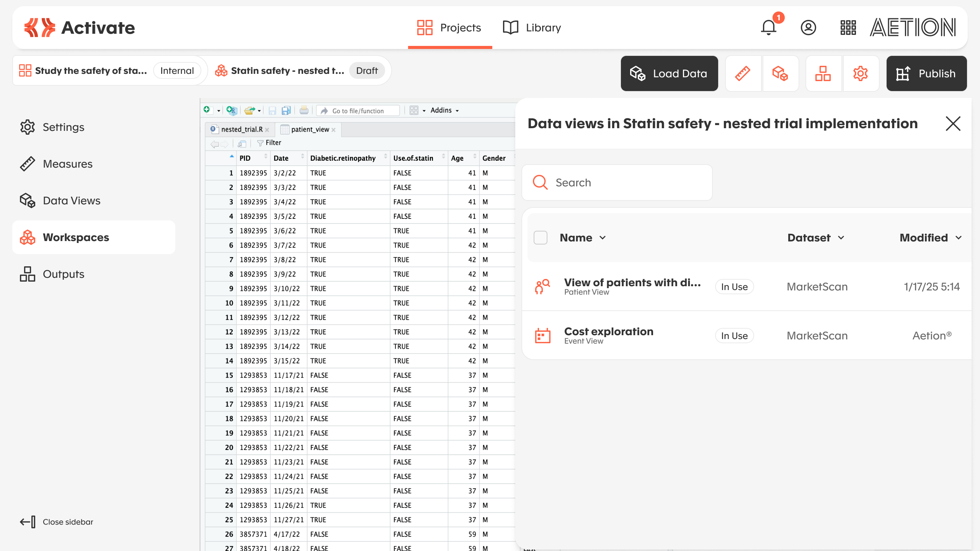Open the Addins dropdown menu
The height and width of the screenshot is (551, 980).
click(x=444, y=111)
